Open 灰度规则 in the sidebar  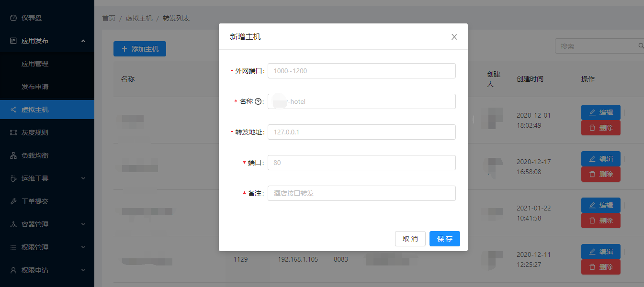pyautogui.click(x=47, y=132)
